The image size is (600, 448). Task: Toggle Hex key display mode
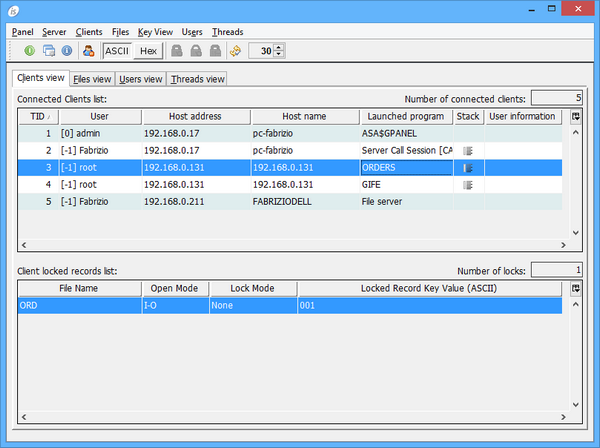pos(148,51)
